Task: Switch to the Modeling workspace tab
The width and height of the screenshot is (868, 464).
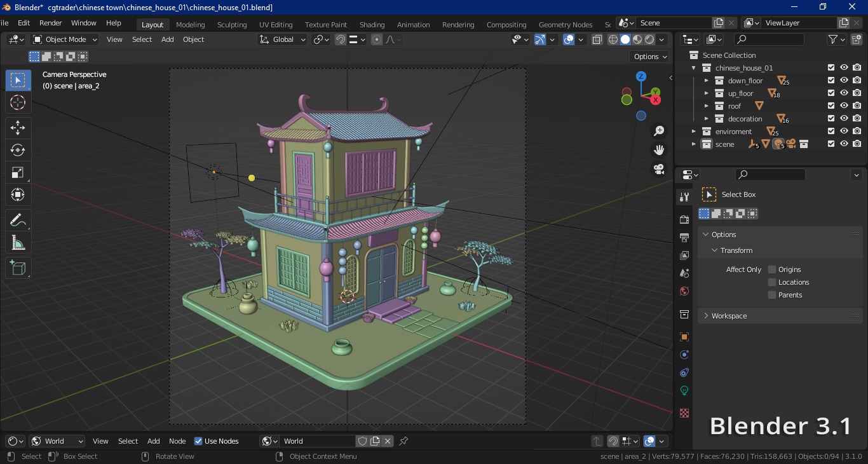Action: (x=191, y=25)
